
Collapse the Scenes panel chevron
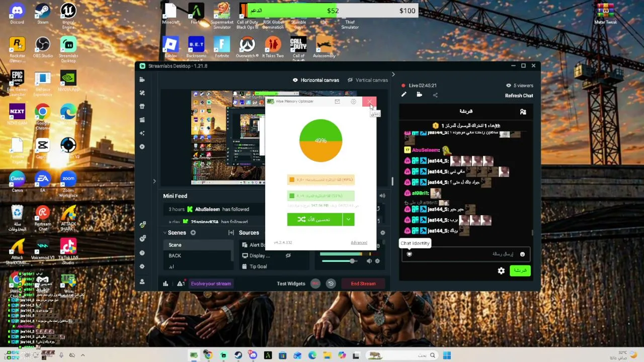coord(165,233)
